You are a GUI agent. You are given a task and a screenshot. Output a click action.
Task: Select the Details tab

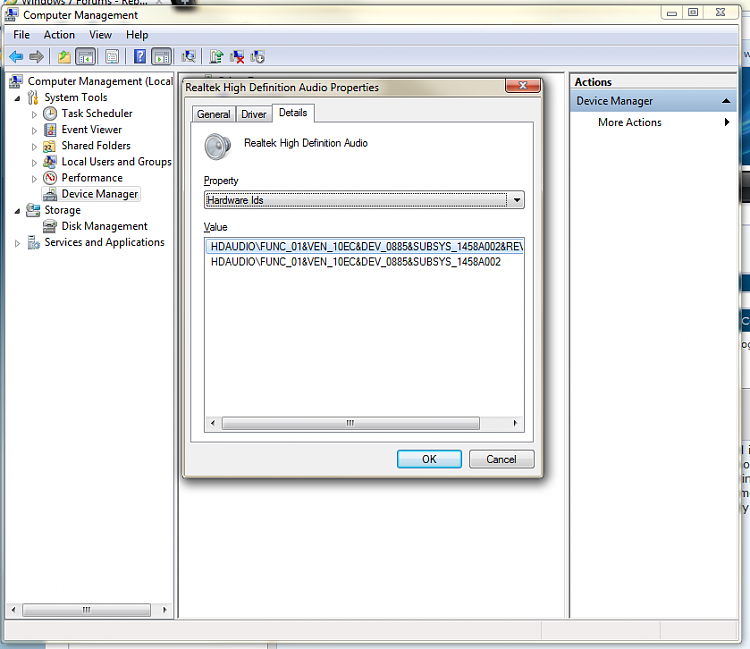pos(293,113)
